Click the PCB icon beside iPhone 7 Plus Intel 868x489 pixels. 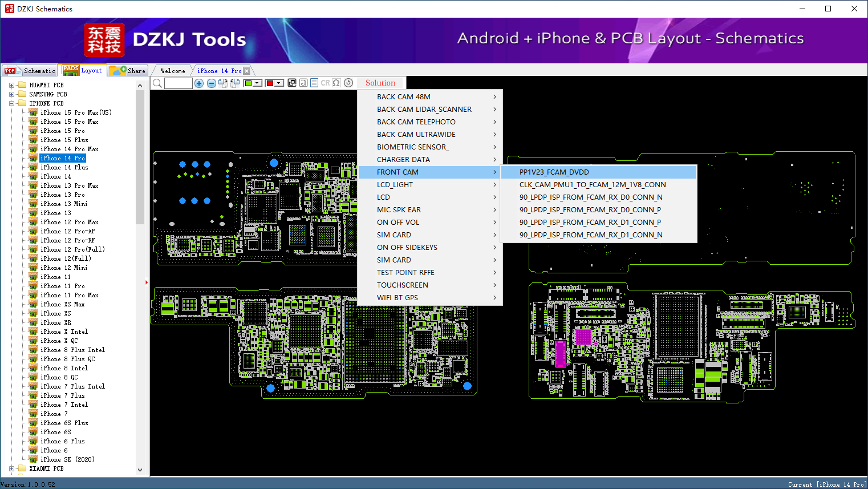click(x=33, y=386)
